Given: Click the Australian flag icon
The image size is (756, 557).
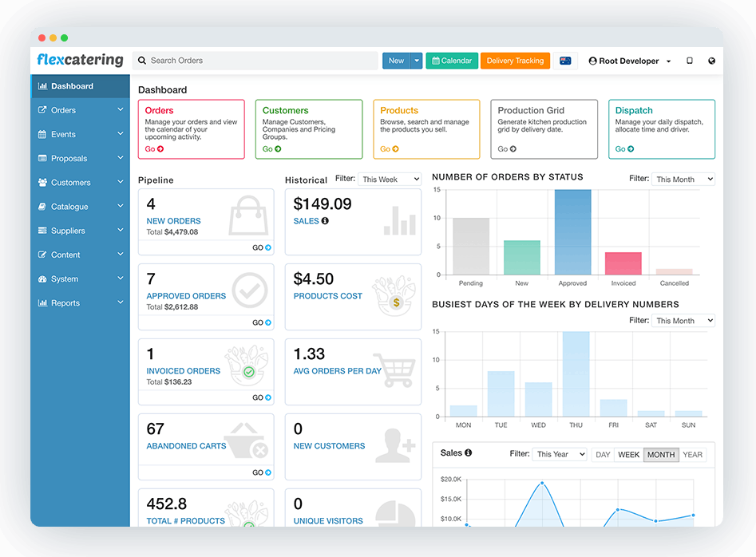Looking at the screenshot, I should coord(565,61).
